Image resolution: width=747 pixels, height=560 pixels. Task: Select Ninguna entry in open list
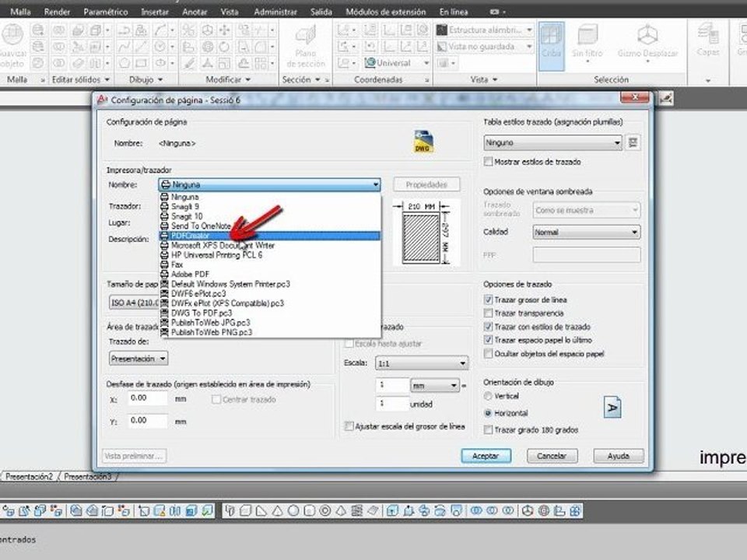click(270, 197)
